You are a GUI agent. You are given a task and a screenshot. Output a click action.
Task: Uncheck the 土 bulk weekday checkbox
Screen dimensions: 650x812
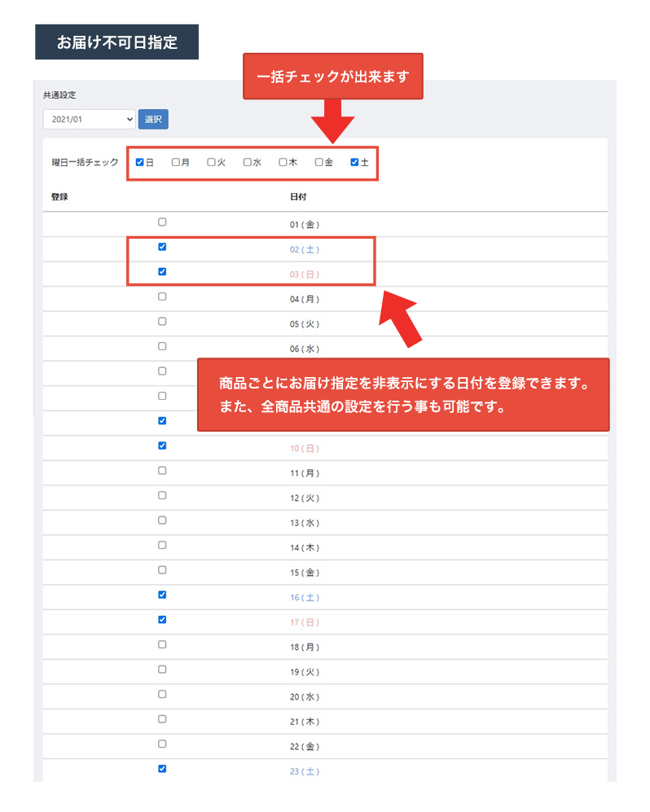354,162
